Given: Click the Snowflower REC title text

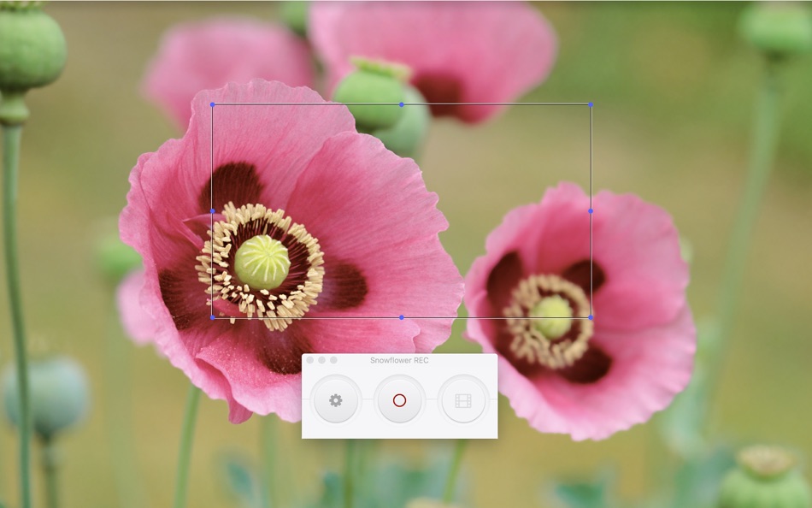Looking at the screenshot, I should point(399,360).
